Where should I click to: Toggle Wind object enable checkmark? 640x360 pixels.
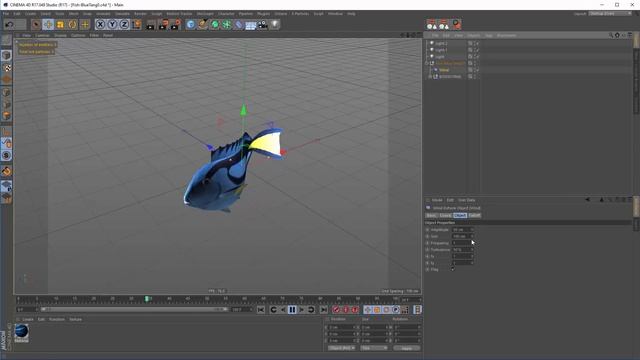pyautogui.click(x=477, y=70)
